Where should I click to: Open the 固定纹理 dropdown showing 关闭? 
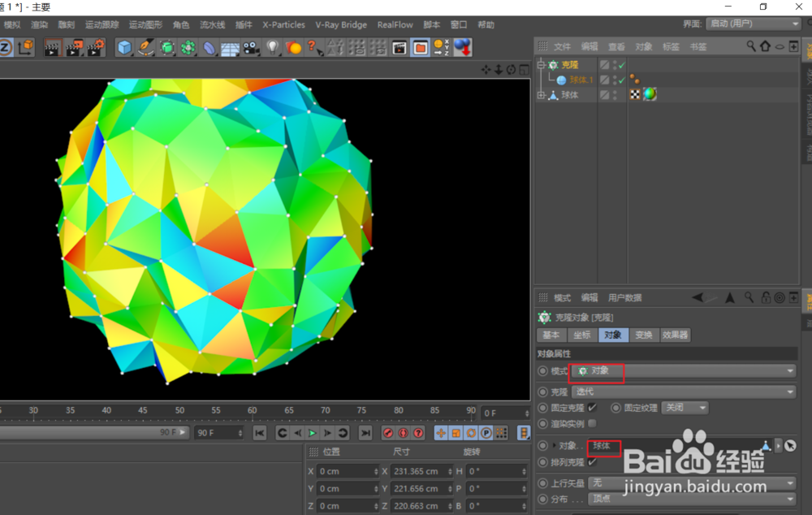point(685,408)
